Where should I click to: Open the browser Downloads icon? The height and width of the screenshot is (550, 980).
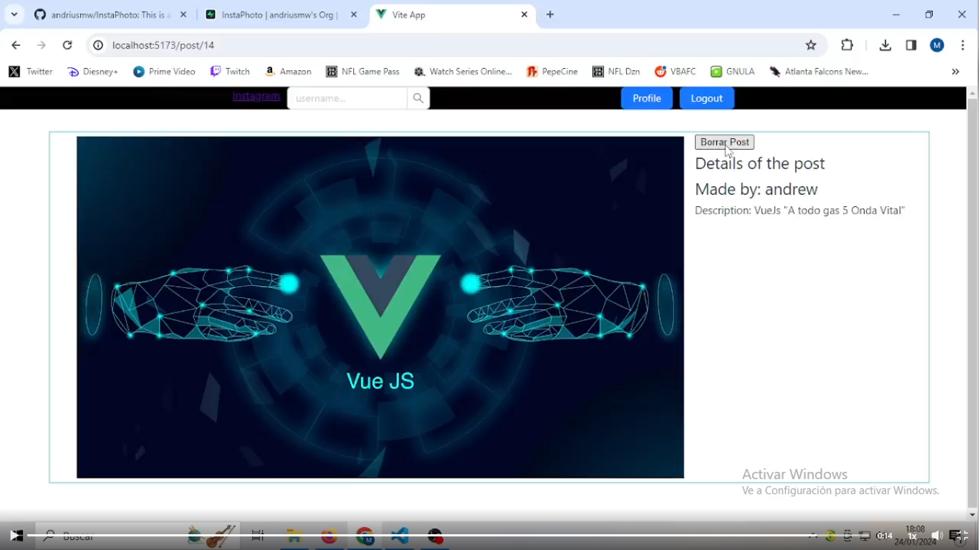pos(885,45)
